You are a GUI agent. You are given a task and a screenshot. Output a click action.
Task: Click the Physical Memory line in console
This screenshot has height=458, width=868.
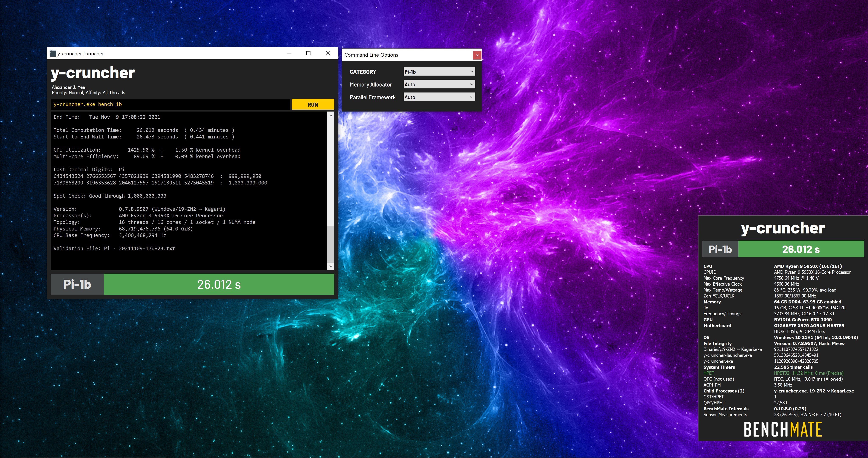(123, 229)
